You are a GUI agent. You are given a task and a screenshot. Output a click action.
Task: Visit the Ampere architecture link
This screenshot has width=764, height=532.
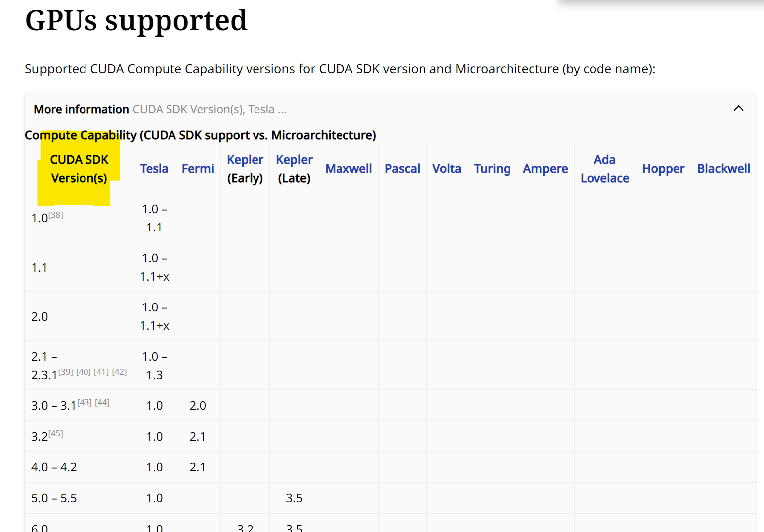tap(545, 169)
